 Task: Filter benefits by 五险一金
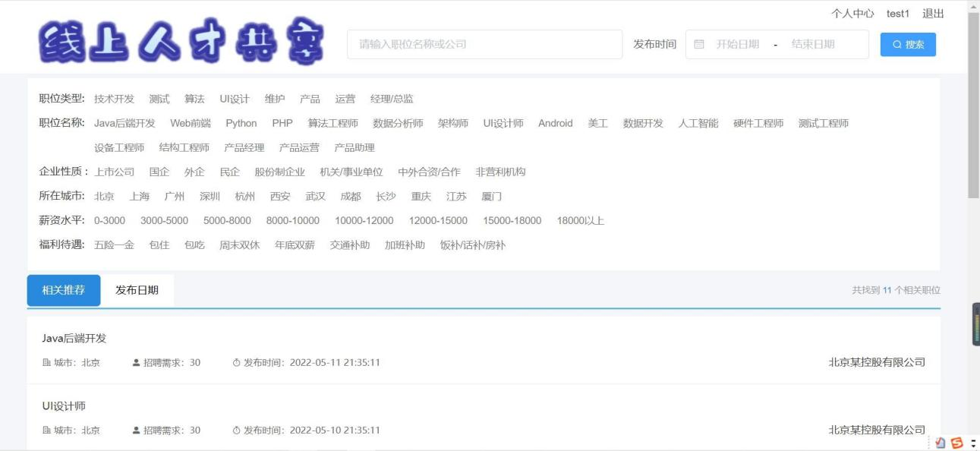point(114,245)
